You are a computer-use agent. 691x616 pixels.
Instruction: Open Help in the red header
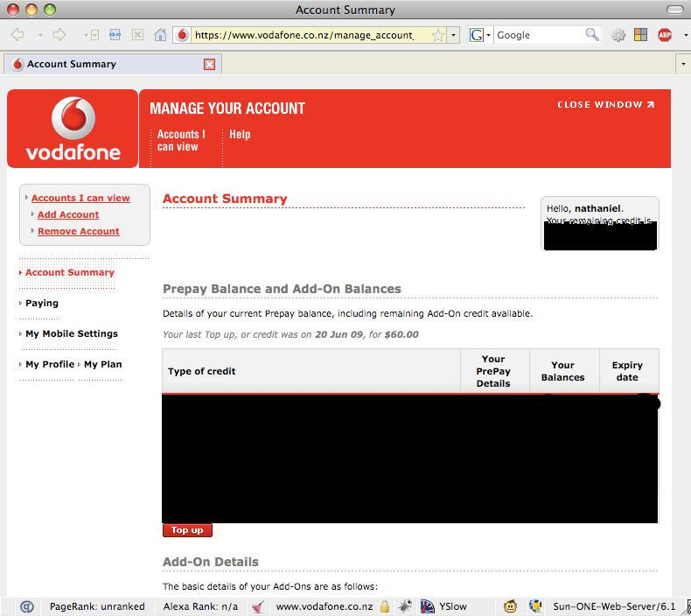click(240, 134)
